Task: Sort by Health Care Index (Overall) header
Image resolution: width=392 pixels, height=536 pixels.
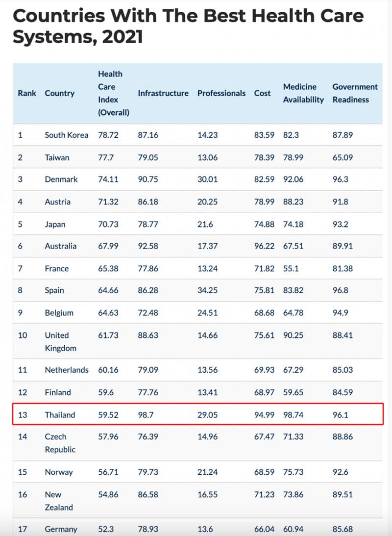Action: (x=114, y=93)
